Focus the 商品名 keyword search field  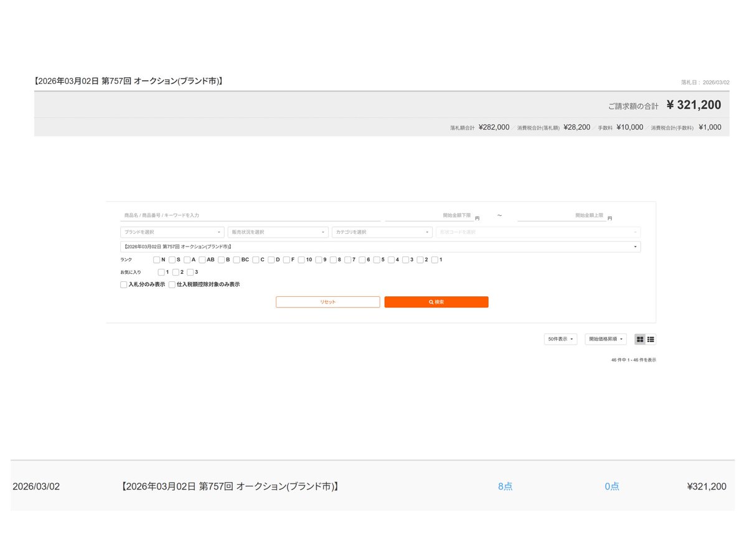(x=250, y=215)
